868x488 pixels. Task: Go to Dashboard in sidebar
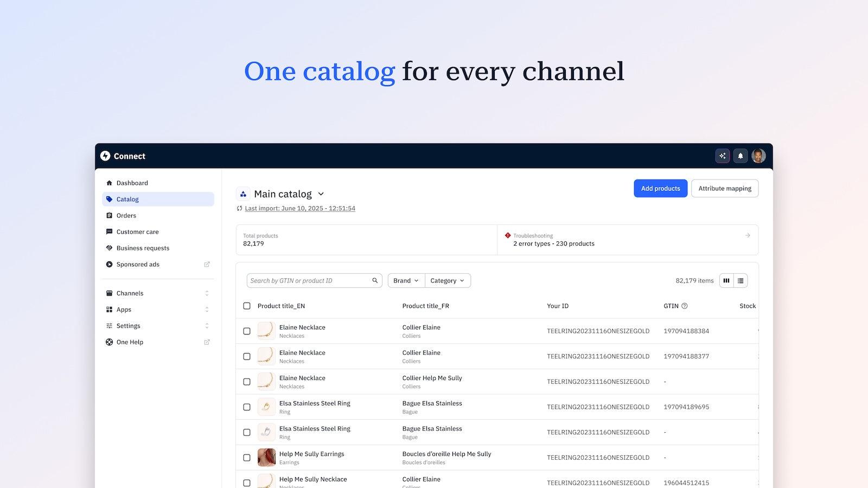coord(158,183)
